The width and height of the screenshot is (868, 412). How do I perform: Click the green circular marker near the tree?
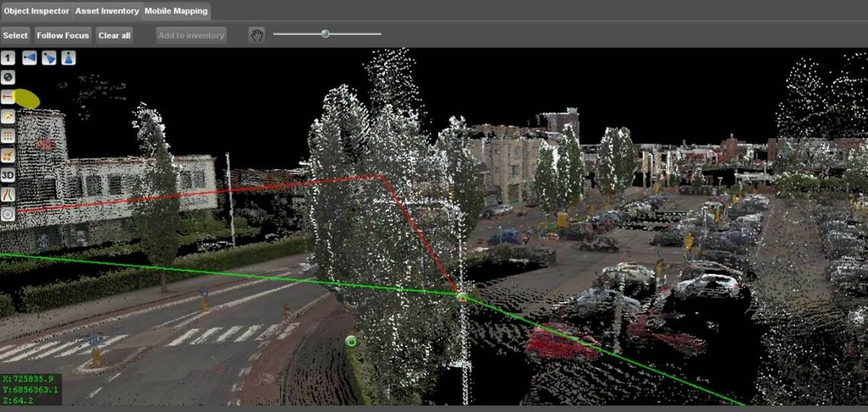pyautogui.click(x=351, y=341)
